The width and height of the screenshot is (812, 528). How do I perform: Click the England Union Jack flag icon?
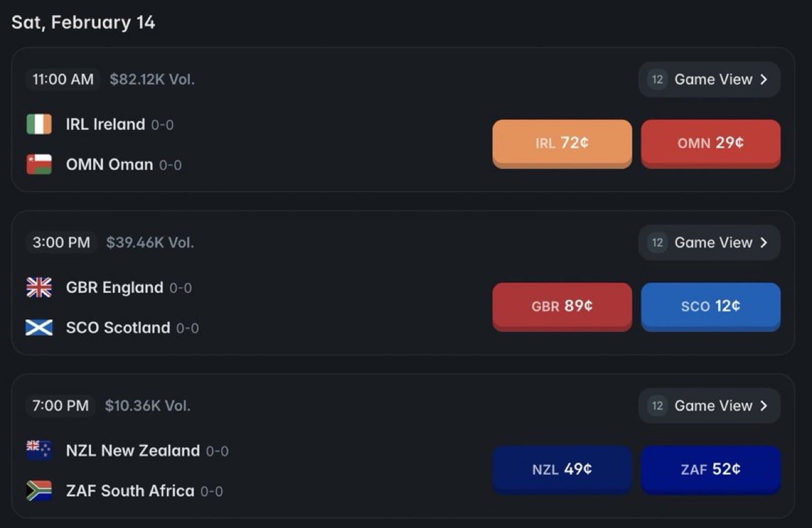click(39, 288)
